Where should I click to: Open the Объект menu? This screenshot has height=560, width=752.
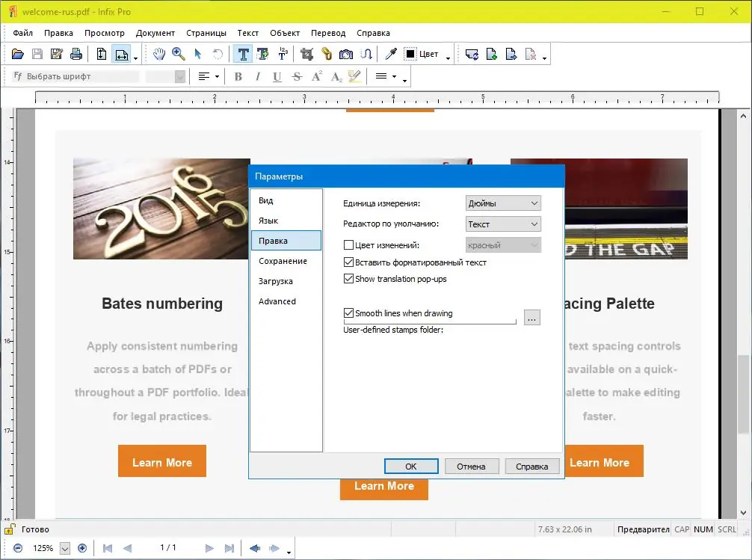pos(285,33)
